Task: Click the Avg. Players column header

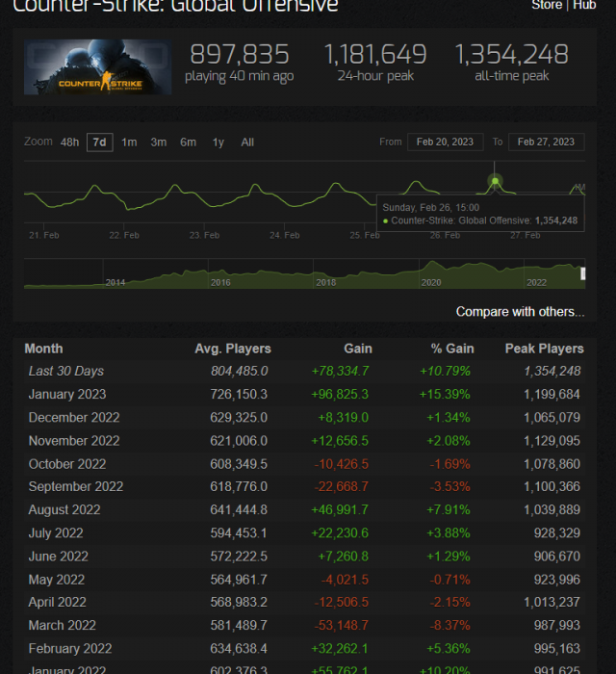Action: [233, 349]
